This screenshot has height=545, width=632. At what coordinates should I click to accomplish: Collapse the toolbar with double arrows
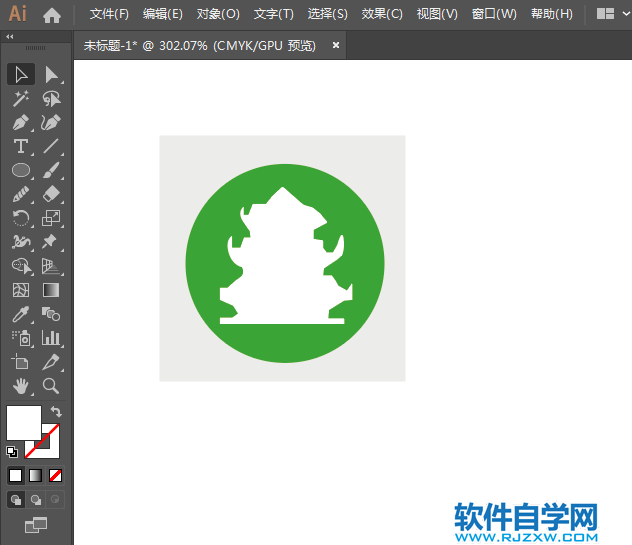10,36
